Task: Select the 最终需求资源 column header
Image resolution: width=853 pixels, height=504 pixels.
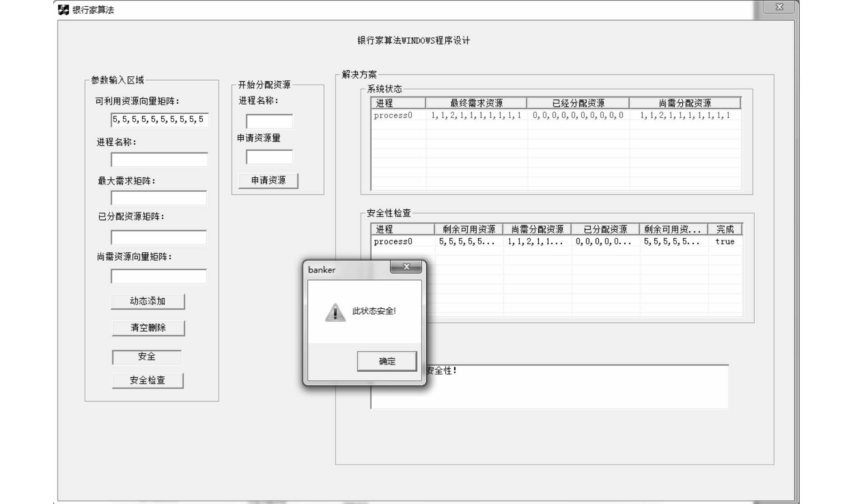Action: point(476,103)
